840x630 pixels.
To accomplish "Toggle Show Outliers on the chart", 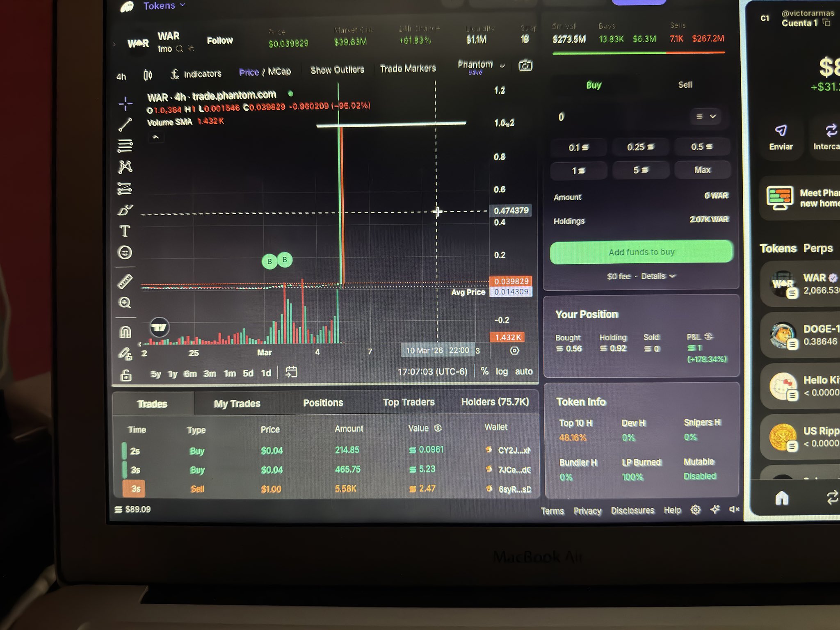I will tap(337, 70).
